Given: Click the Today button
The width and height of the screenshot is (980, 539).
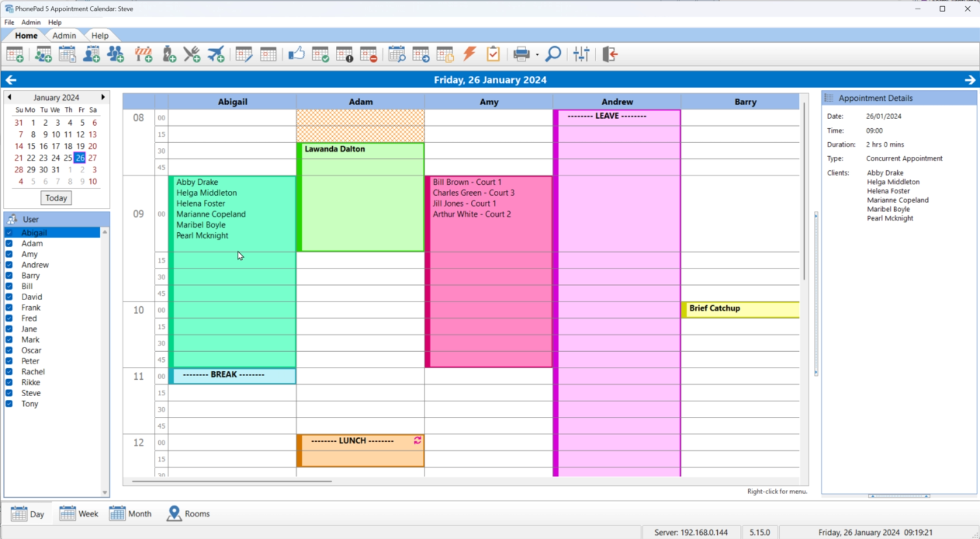Looking at the screenshot, I should 56,198.
